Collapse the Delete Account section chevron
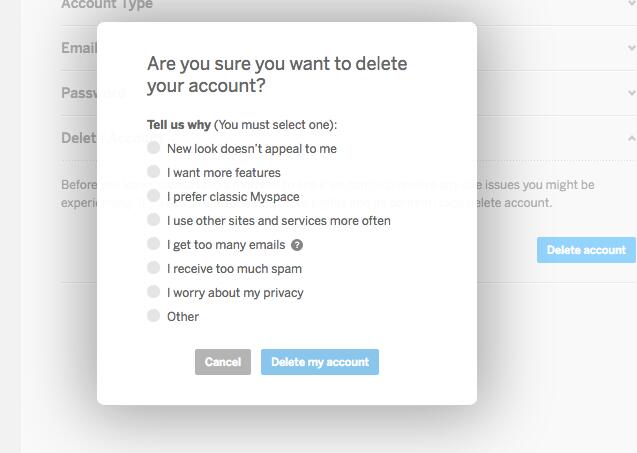This screenshot has height=453, width=637. point(631,139)
